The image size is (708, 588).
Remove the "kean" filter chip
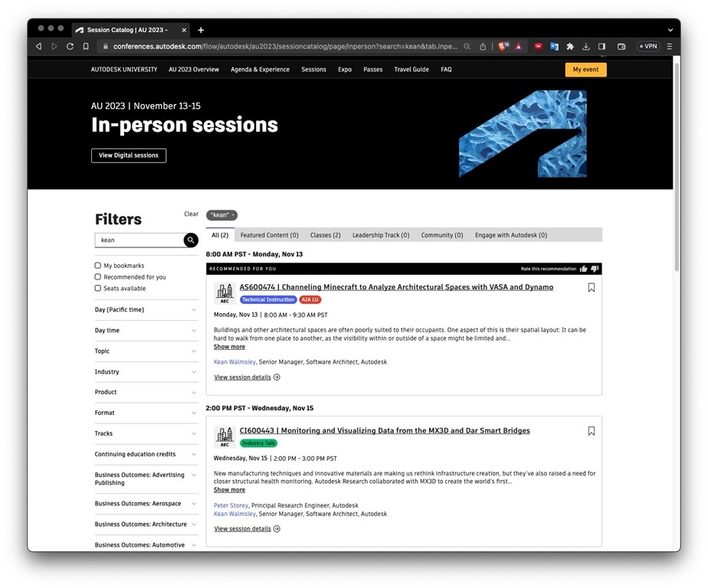pyautogui.click(x=233, y=215)
